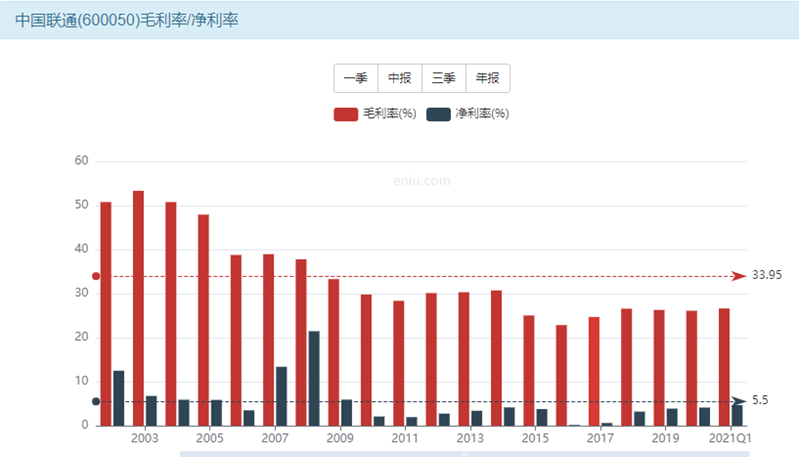Click the horizontal zoom slider below chart

[x=464, y=454]
